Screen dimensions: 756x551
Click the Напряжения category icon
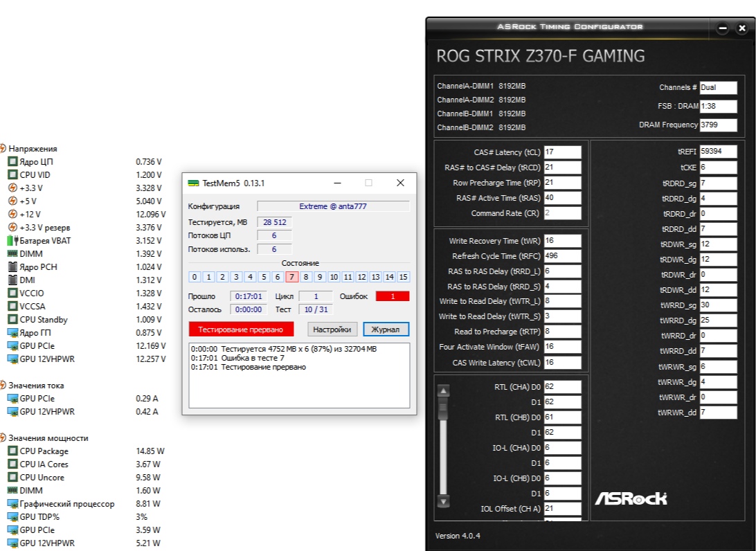click(2, 148)
